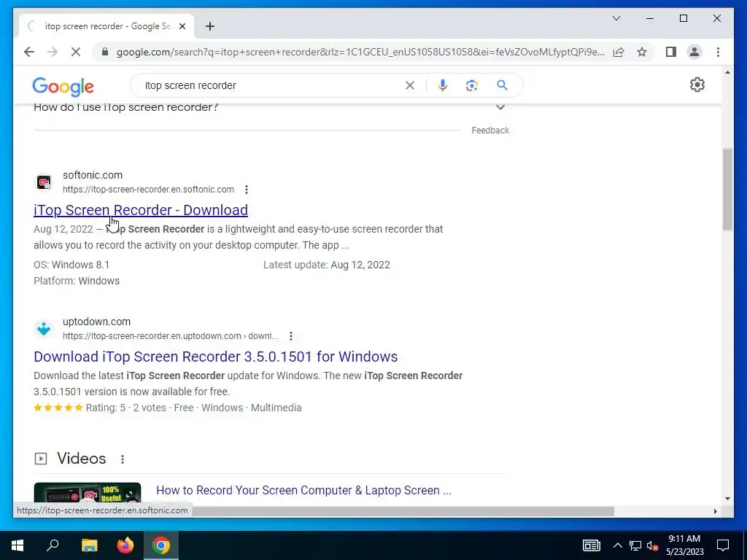Open iTop Screen Recorder - Download link
This screenshot has height=560, width=747.
(x=141, y=210)
